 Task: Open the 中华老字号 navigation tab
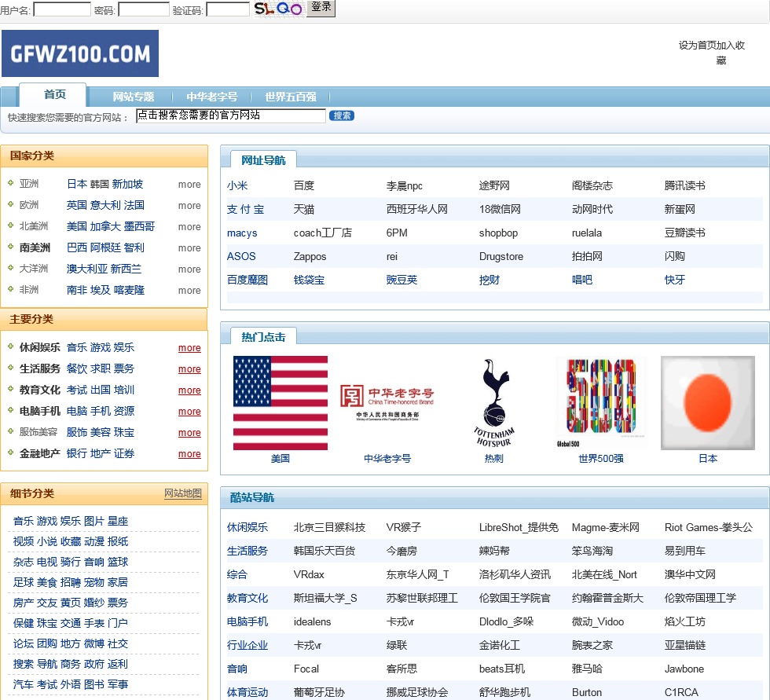[x=211, y=97]
